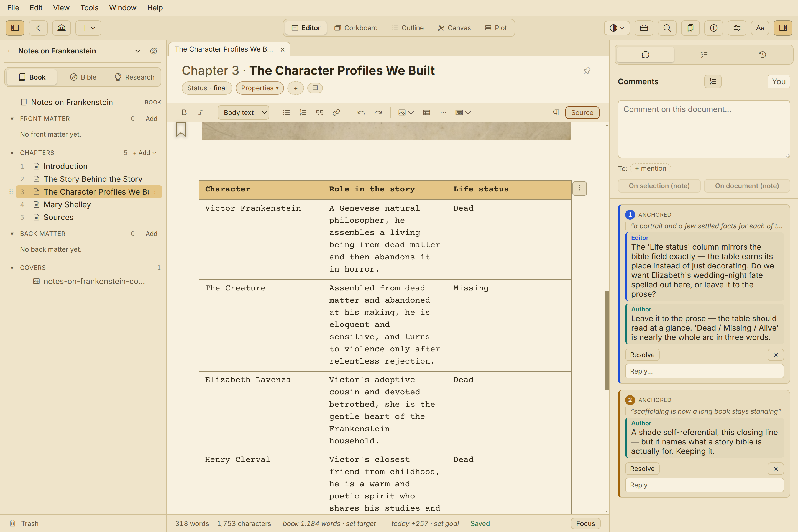Toggle paragraph marks pilcrow
The image size is (798, 532).
(556, 113)
